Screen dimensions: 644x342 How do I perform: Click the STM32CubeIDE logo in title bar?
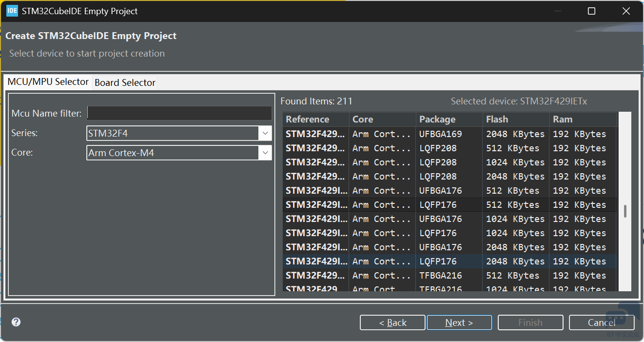[x=12, y=11]
